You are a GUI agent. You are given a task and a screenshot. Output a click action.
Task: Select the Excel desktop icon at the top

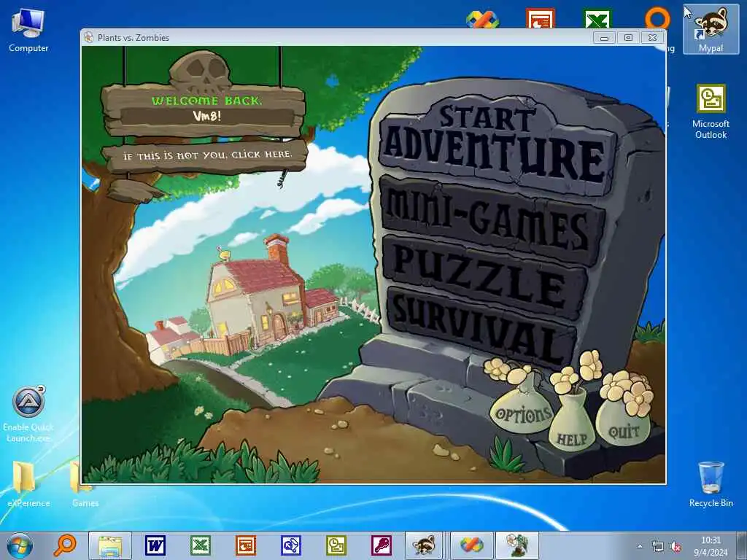pos(597,18)
